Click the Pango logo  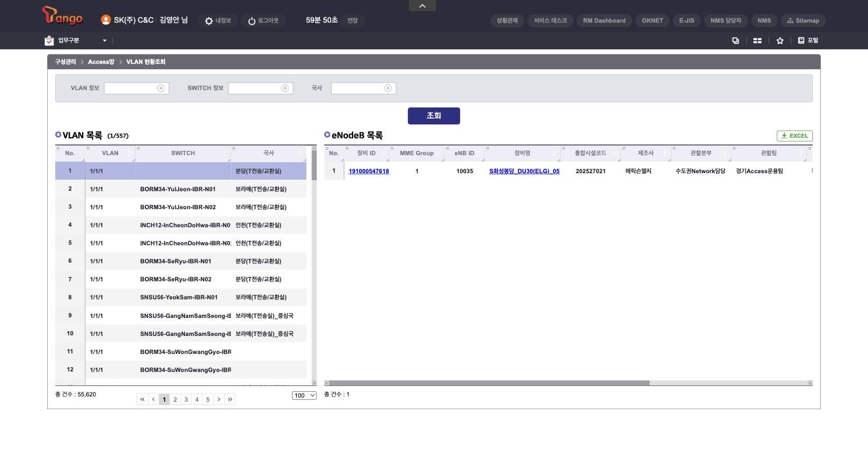[x=62, y=16]
